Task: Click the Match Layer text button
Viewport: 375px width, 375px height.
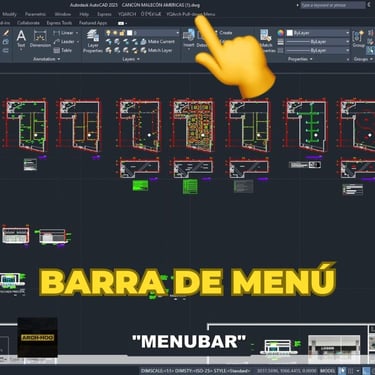Action: pos(160,50)
